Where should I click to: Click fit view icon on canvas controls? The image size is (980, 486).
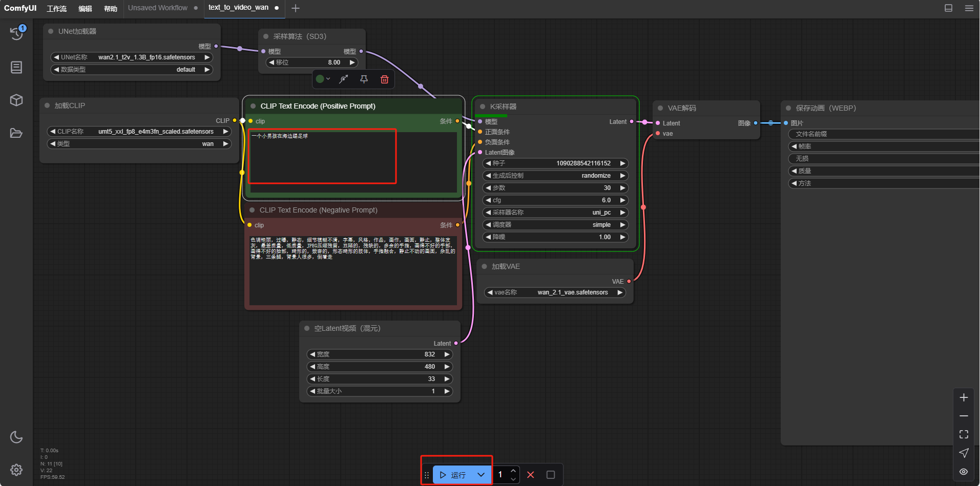point(964,434)
